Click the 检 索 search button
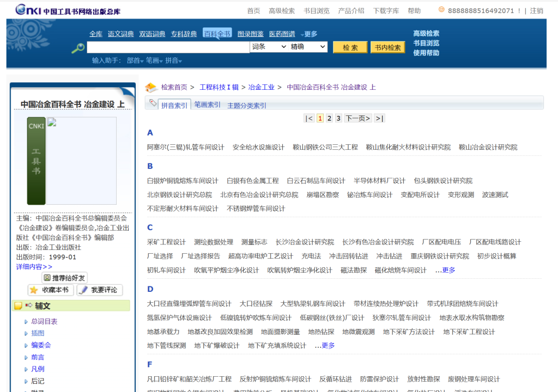Image resolution: width=558 pixels, height=392 pixels. (350, 47)
